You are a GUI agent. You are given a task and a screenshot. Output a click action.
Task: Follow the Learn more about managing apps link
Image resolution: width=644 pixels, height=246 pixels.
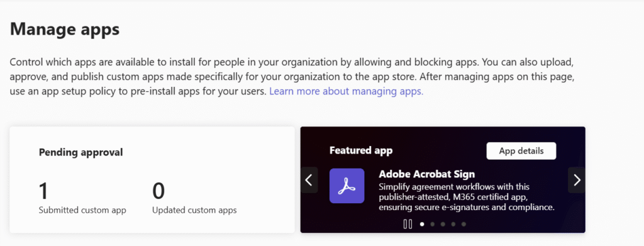pyautogui.click(x=347, y=91)
